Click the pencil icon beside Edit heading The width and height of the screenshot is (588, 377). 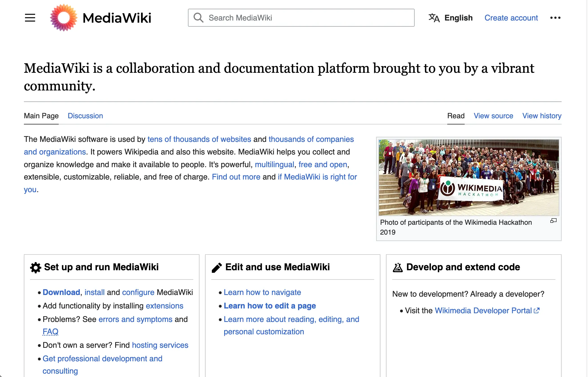[x=217, y=267]
